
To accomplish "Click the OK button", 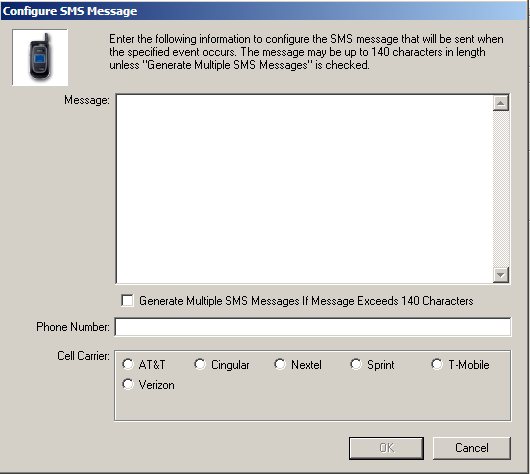I will tap(386, 448).
